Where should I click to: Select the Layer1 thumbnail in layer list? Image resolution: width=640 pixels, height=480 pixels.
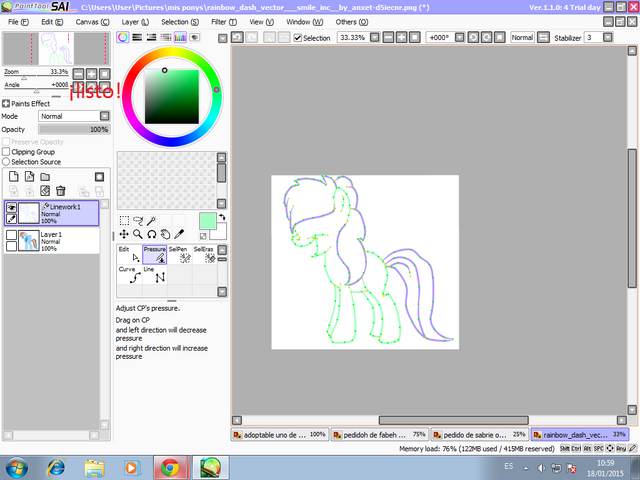tap(29, 240)
